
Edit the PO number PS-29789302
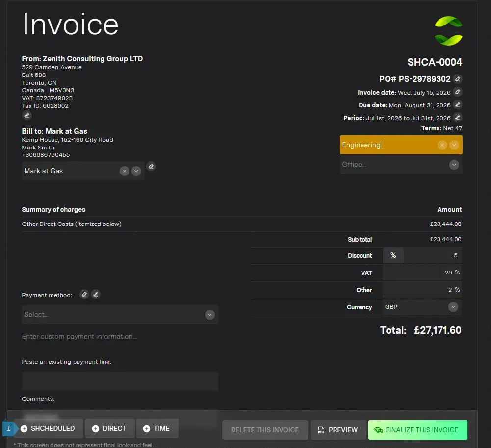point(458,79)
